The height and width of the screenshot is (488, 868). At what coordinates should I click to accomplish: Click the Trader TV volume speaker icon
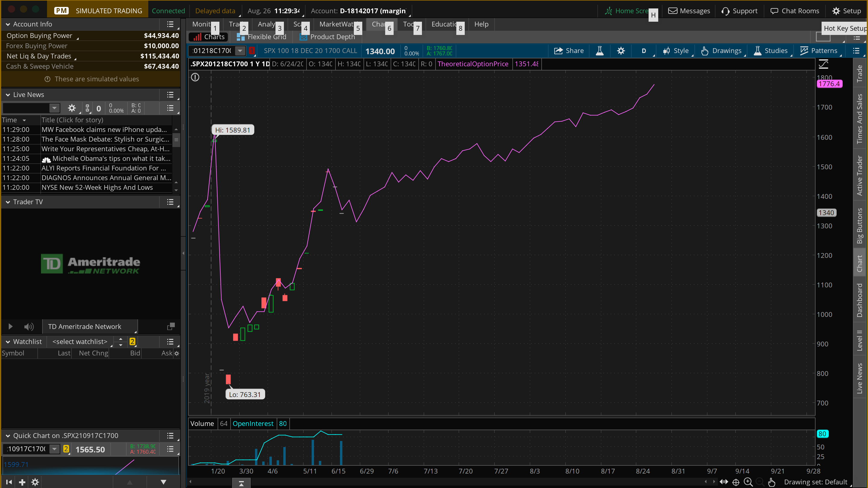pos(29,327)
